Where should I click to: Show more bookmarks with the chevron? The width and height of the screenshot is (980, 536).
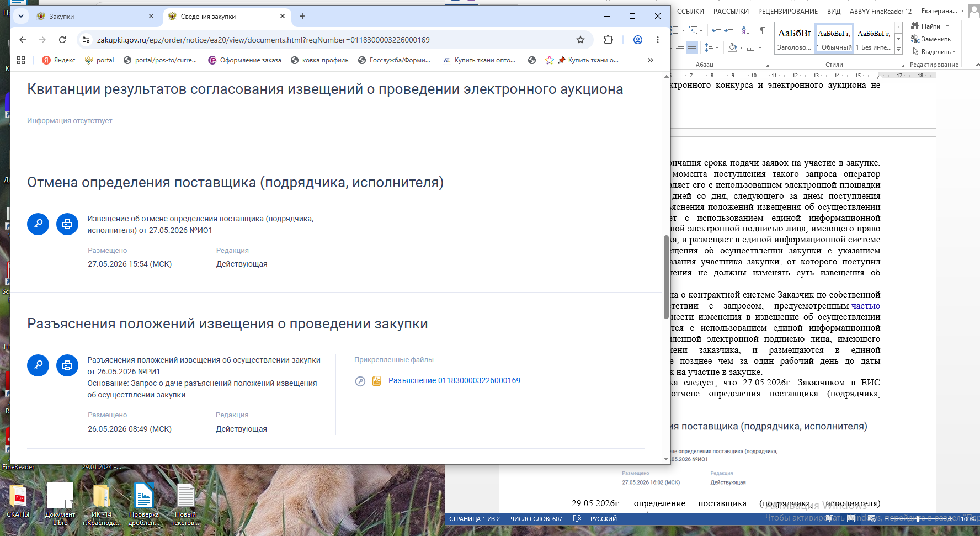(651, 60)
